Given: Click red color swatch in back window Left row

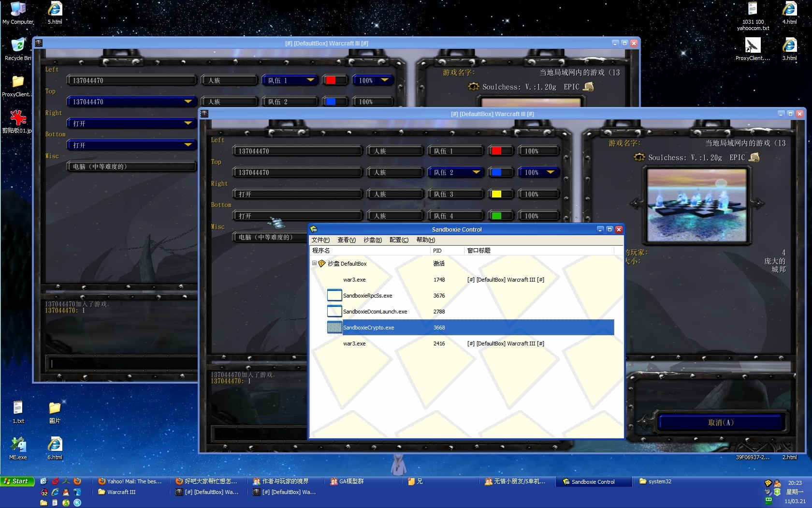Looking at the screenshot, I should point(331,80).
